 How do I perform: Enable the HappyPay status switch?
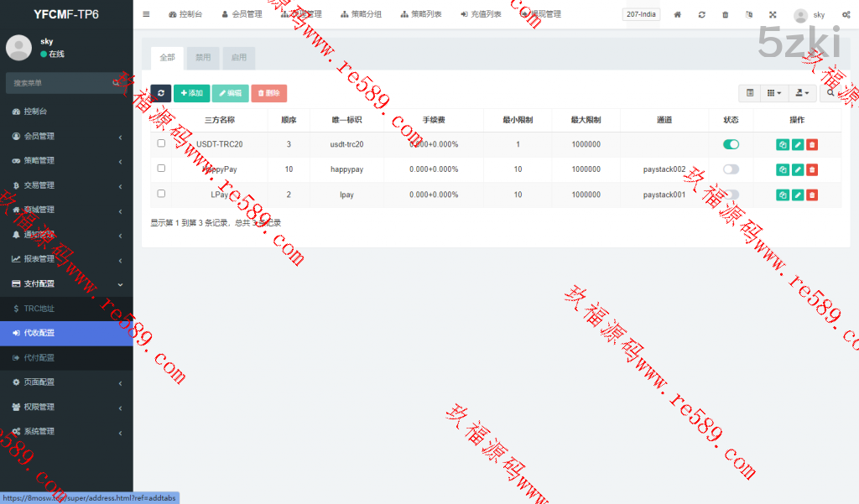(731, 169)
